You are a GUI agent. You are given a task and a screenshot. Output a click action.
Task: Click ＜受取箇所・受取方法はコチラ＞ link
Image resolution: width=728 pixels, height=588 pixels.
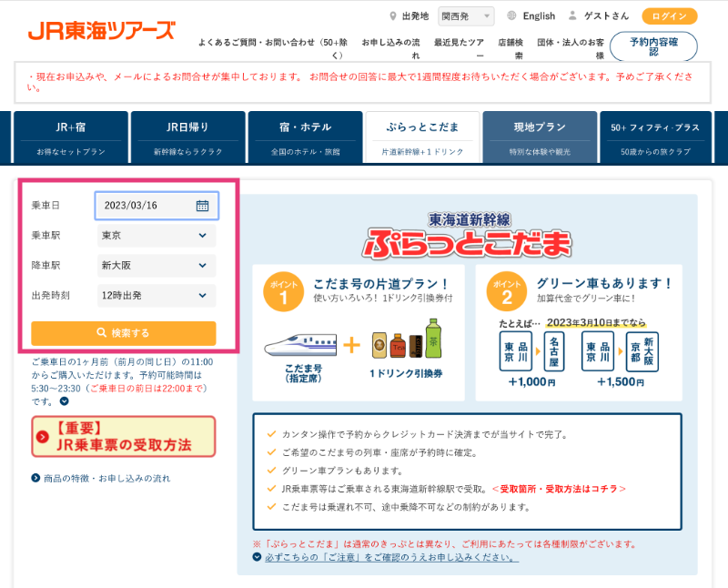pos(559,489)
